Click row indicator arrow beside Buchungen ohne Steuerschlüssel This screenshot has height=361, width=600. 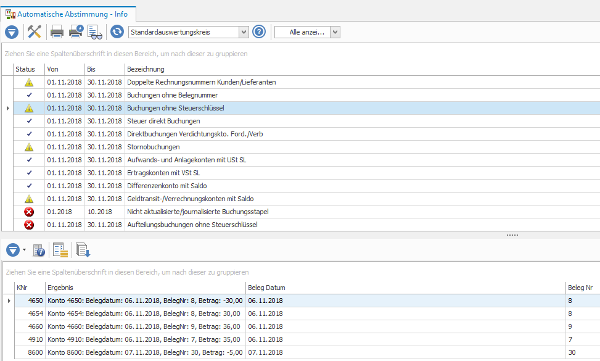click(8, 108)
